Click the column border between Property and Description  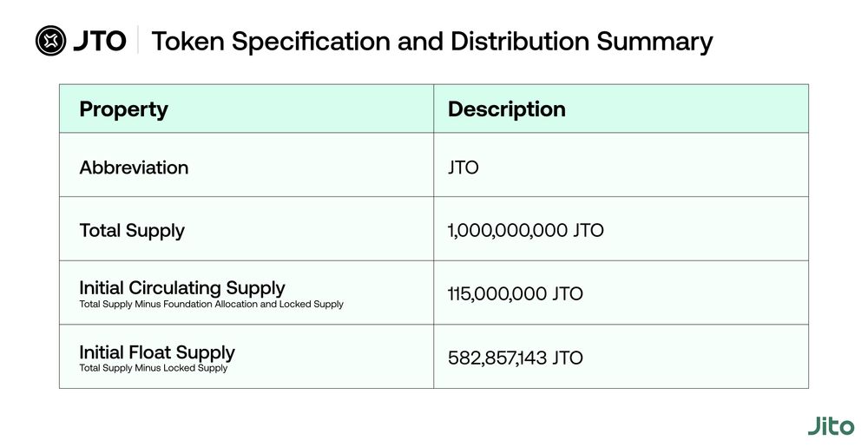pos(434,234)
